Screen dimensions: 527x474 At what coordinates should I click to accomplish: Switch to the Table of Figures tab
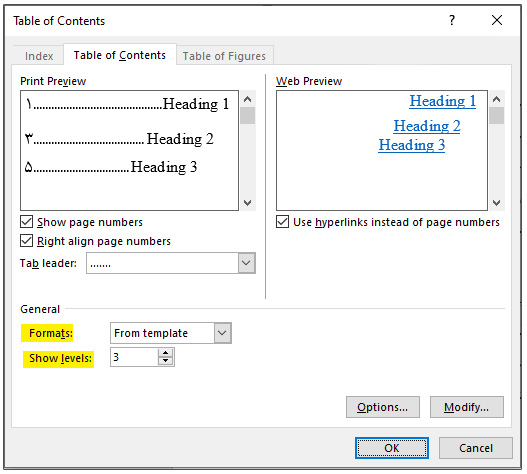coord(224,56)
